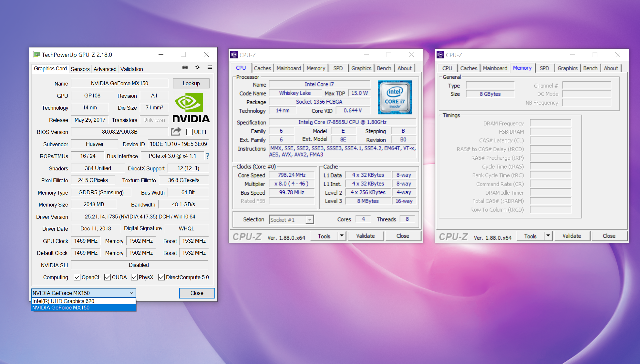
Task: Click the Instructions list text in CPU-Z
Action: click(343, 151)
